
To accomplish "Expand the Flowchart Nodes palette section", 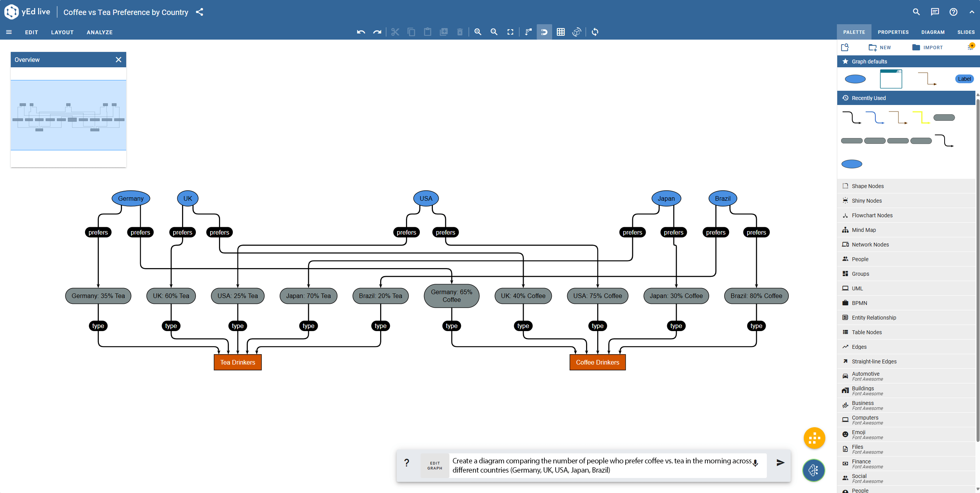I will 872,215.
